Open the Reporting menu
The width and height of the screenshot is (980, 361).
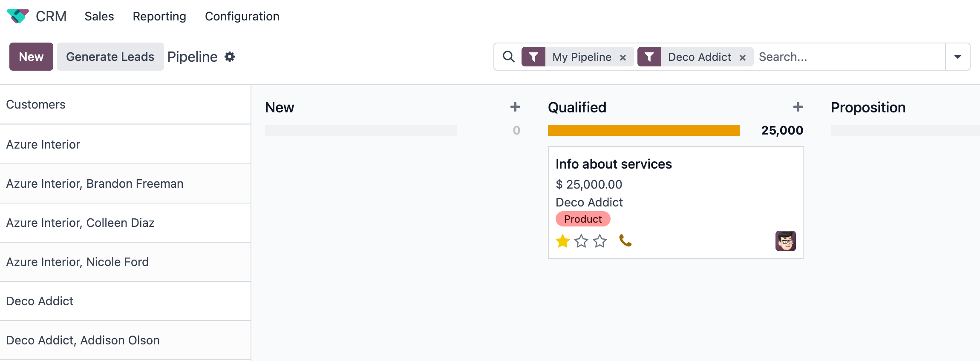click(159, 16)
